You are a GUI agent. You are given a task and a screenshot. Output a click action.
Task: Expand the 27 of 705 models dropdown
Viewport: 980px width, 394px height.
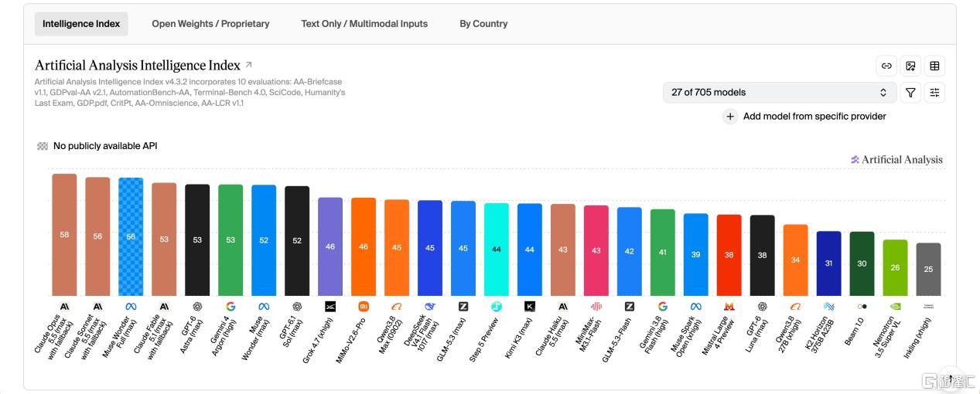pyautogui.click(x=780, y=93)
